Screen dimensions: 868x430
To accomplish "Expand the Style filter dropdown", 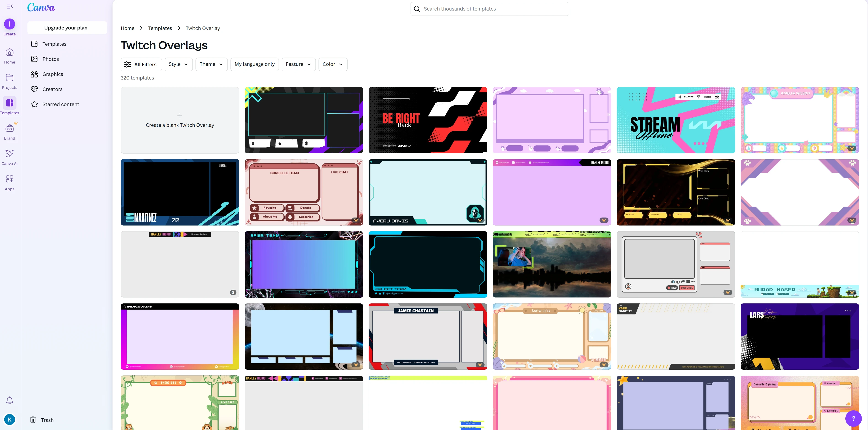I will click(x=178, y=64).
